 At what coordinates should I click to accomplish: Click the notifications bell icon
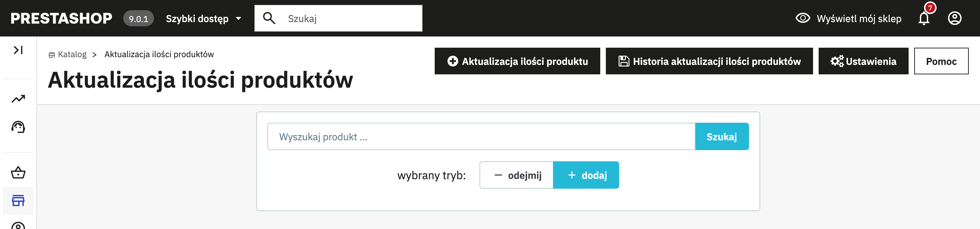click(x=924, y=18)
